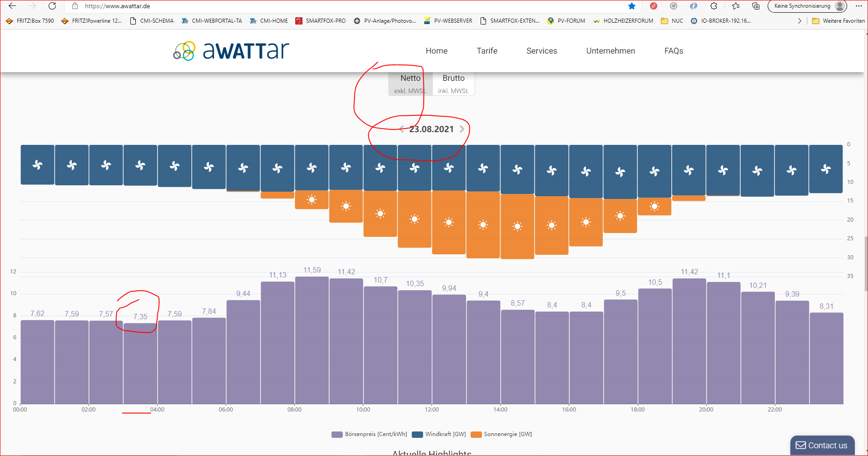Open the Tarife menu item

coord(487,51)
